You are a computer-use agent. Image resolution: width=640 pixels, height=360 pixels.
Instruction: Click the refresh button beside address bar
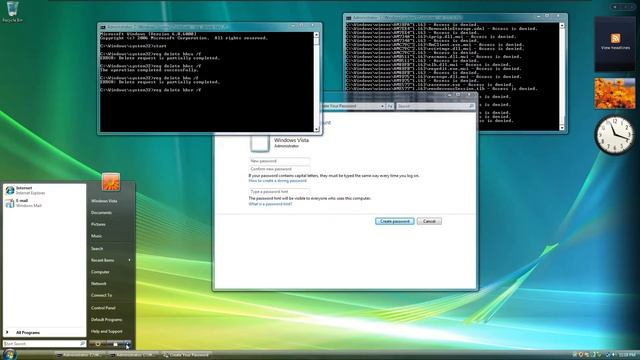(x=390, y=106)
